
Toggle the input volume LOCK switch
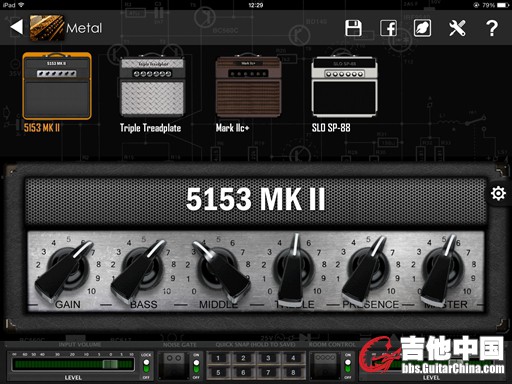point(146,366)
